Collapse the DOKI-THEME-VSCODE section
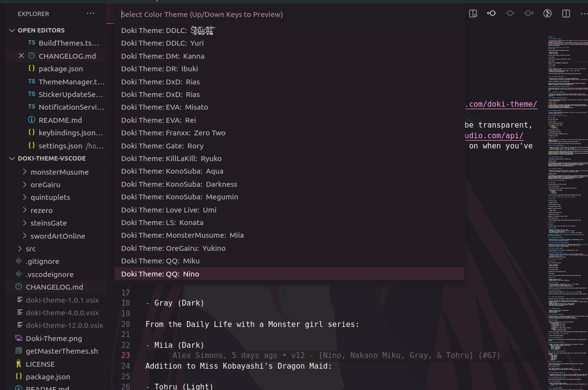The height and width of the screenshot is (390, 588). 12,158
